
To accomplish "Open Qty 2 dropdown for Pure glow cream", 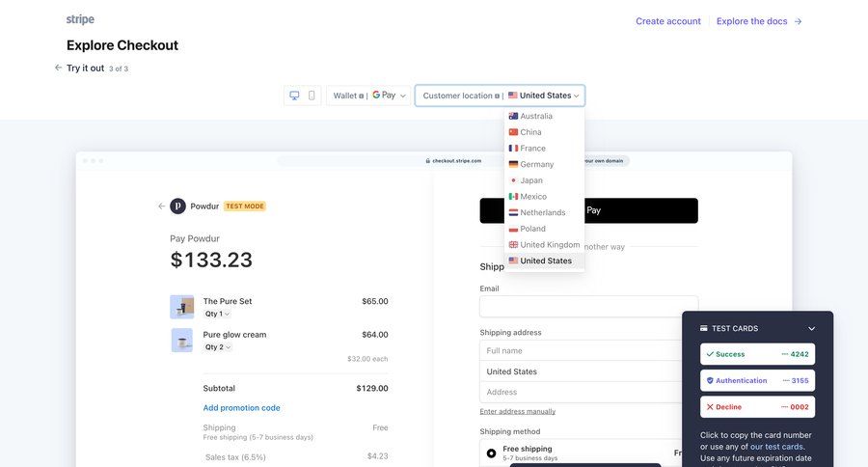I will [x=218, y=346].
